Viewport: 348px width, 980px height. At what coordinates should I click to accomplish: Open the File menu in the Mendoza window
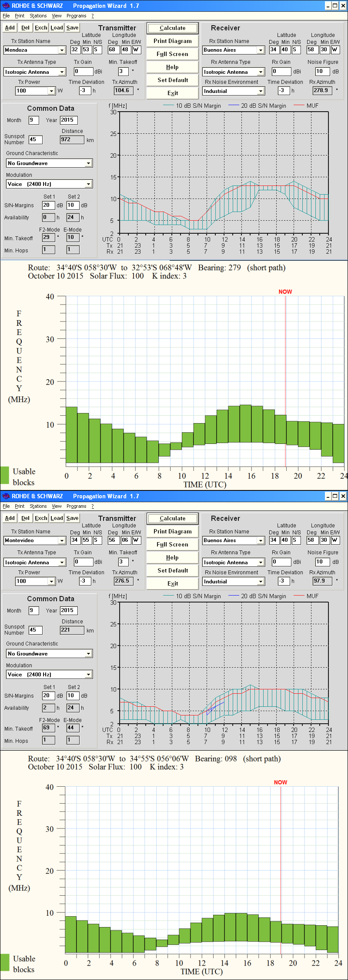[x=6, y=16]
